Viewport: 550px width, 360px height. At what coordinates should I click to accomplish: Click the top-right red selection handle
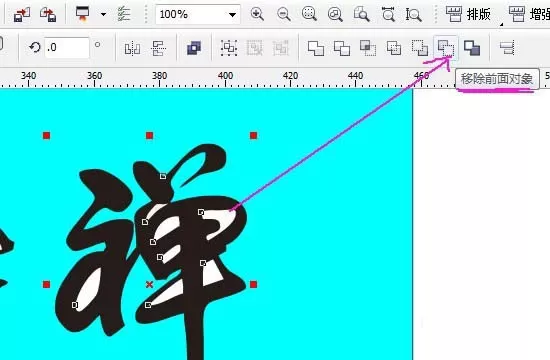point(254,135)
